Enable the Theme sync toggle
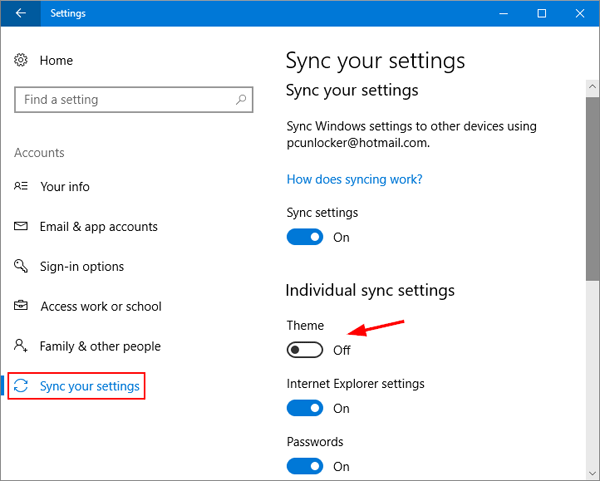Viewport: 600px width, 481px height. [305, 350]
